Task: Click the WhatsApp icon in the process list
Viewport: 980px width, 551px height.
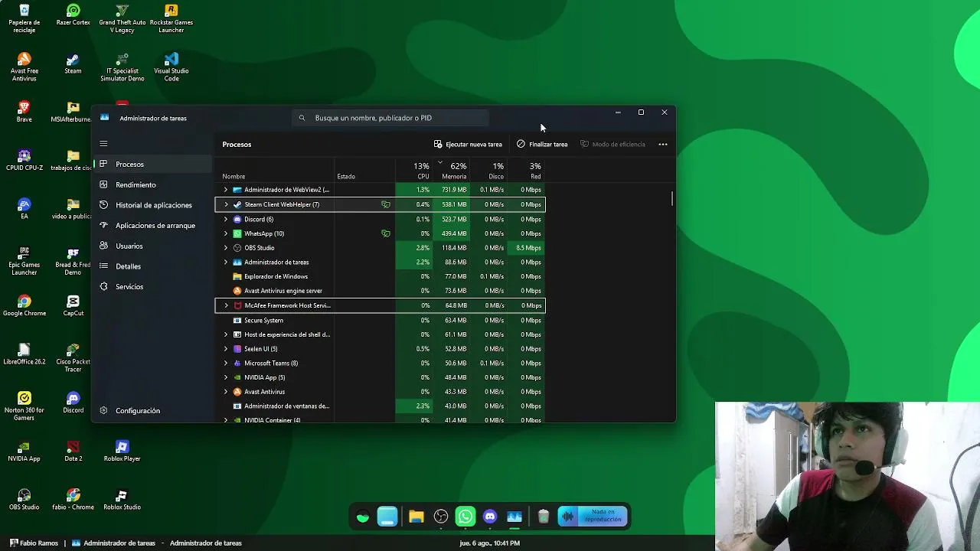Action: pos(237,233)
